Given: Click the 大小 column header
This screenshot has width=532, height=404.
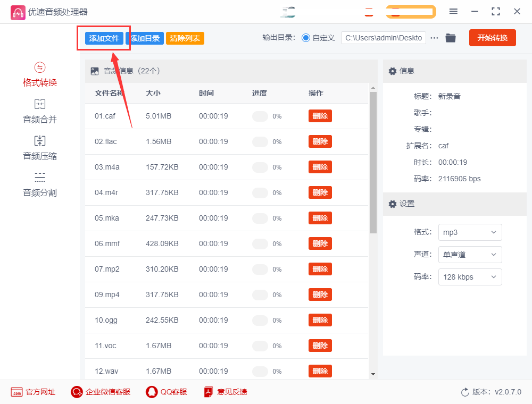Looking at the screenshot, I should 153,93.
